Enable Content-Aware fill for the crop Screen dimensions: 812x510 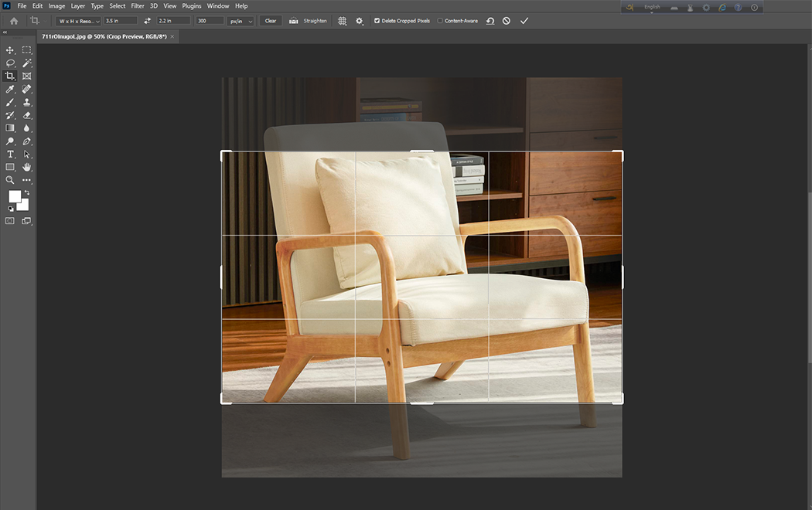point(441,21)
